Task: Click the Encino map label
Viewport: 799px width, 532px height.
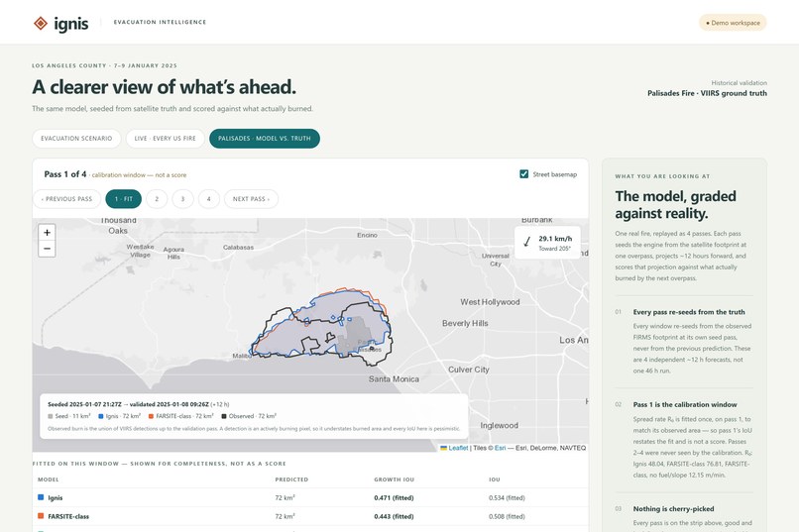Action: (367, 235)
